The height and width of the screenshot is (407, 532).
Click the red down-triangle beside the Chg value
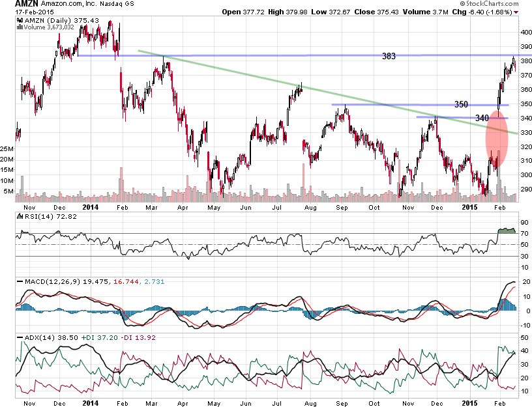(516, 12)
